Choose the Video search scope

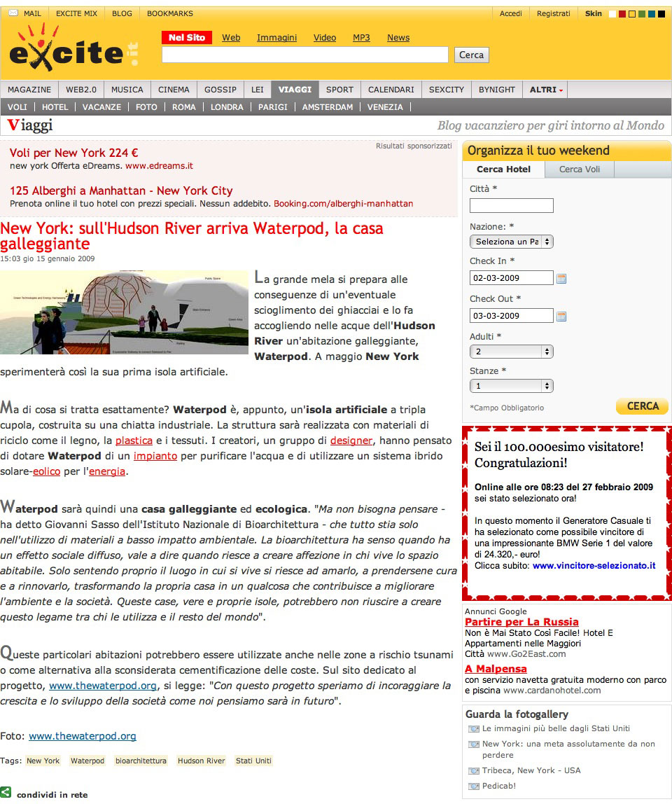pos(325,37)
